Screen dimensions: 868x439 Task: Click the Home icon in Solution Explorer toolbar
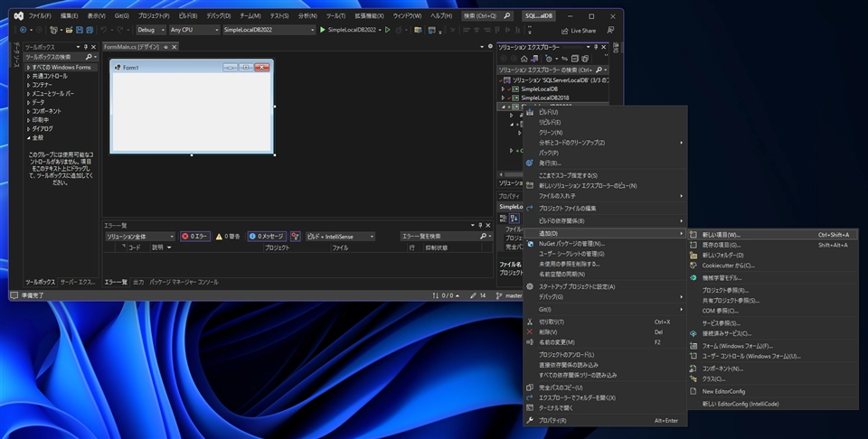coord(524,58)
